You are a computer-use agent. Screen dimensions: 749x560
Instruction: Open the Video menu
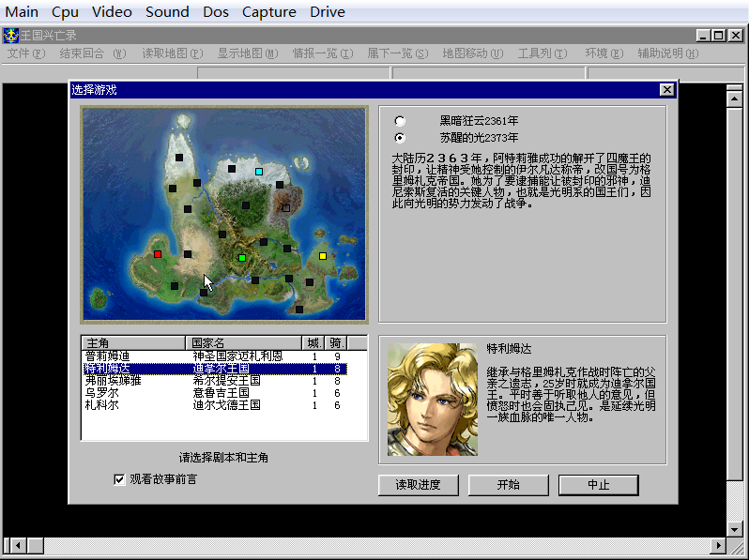(x=112, y=11)
